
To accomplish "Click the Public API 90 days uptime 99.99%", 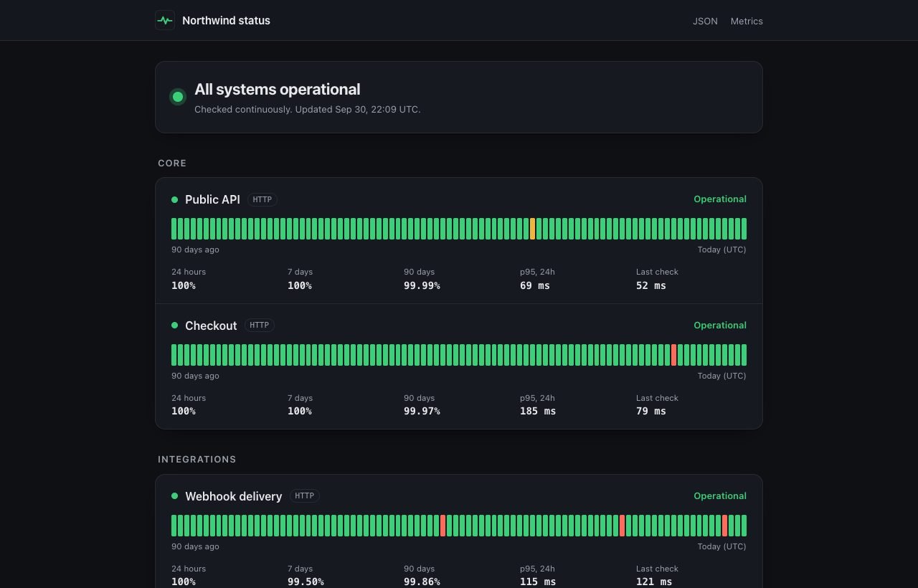I will [422, 285].
